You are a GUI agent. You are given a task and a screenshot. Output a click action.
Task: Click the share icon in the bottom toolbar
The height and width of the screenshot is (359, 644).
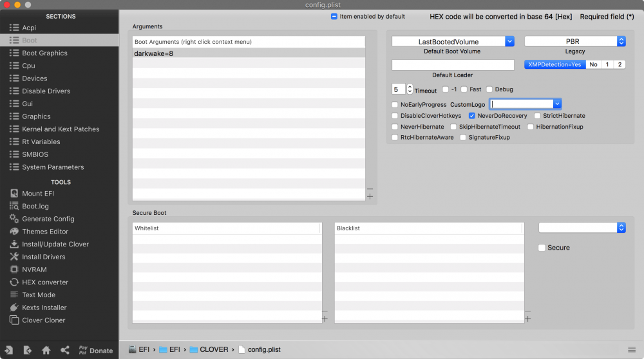[65, 350]
